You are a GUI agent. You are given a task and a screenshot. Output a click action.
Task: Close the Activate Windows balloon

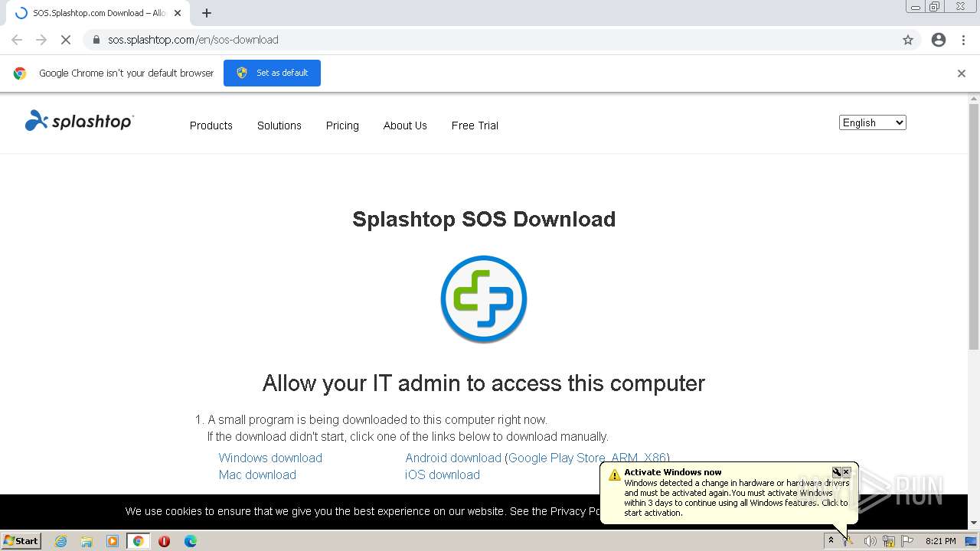tap(846, 472)
